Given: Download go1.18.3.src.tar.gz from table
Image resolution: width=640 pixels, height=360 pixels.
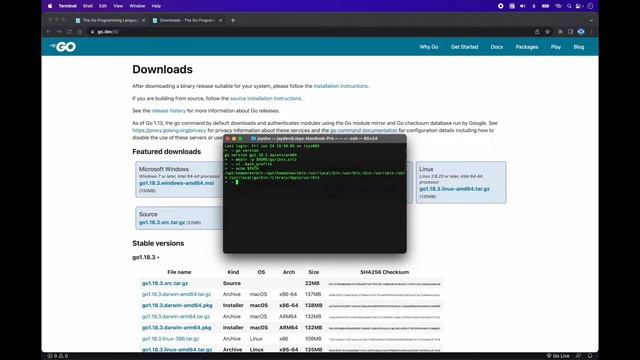Looking at the screenshot, I should [165, 283].
